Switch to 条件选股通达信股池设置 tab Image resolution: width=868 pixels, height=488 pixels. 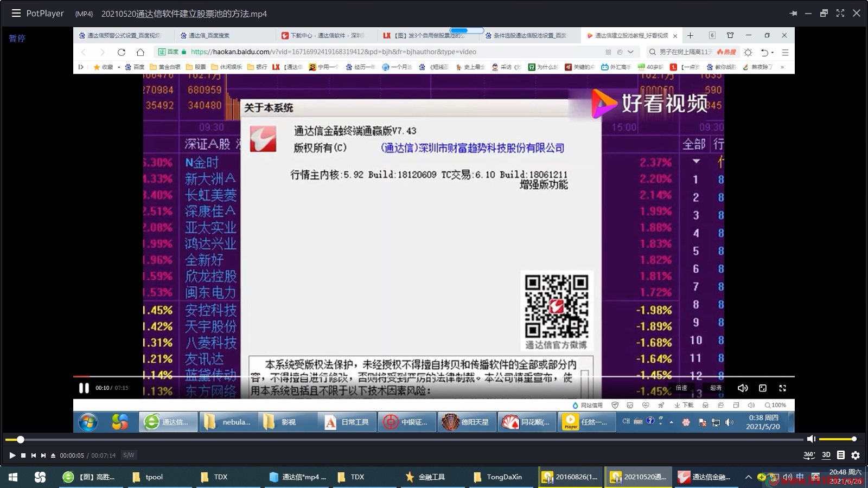point(529,35)
